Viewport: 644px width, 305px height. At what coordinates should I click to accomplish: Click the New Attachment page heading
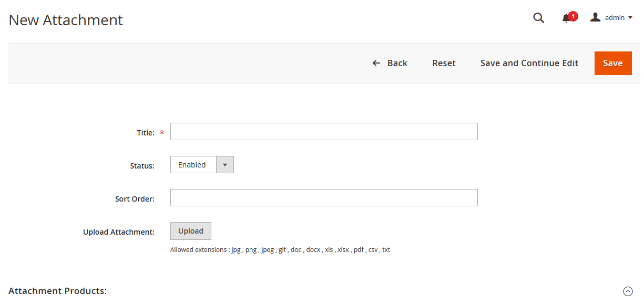click(65, 20)
